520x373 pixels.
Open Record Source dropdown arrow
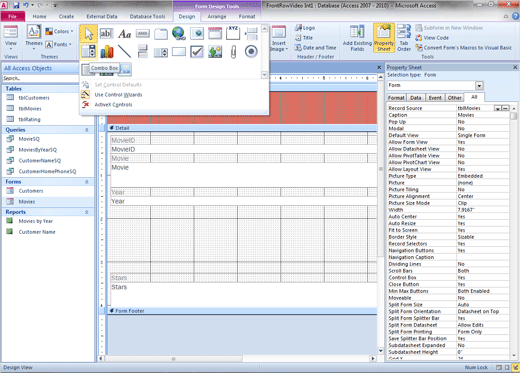pos(497,108)
